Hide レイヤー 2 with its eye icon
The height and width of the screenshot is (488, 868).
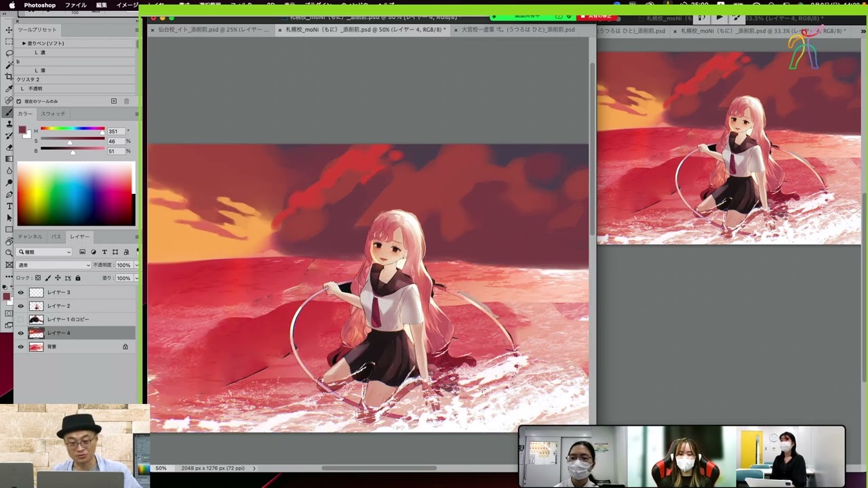(x=20, y=306)
